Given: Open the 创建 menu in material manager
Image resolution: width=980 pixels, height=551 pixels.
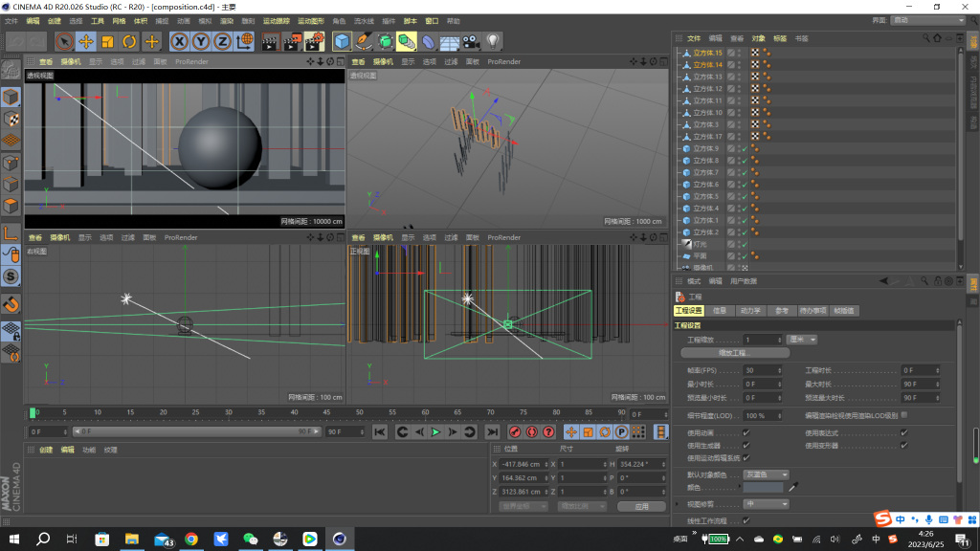Looking at the screenshot, I should 46,450.
